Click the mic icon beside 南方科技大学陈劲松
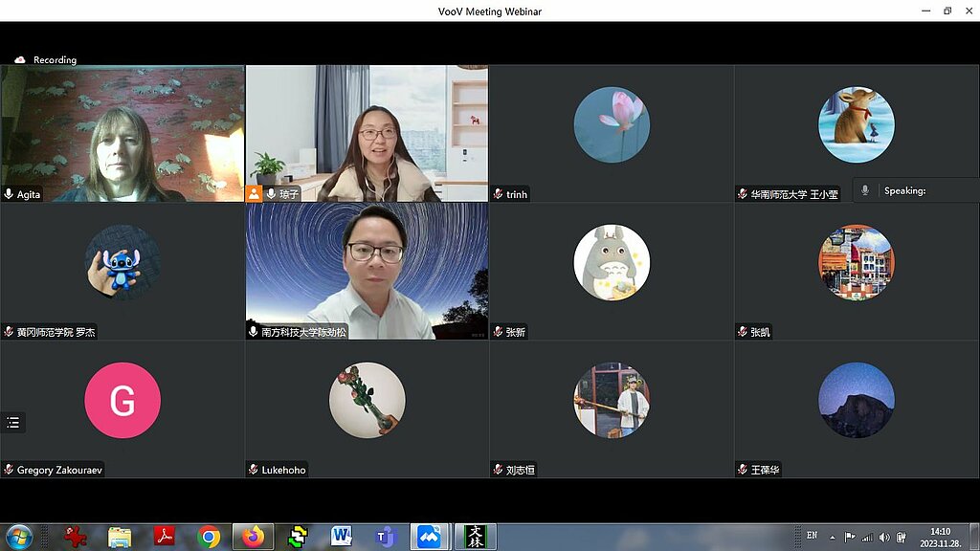This screenshot has height=551, width=980. click(x=254, y=332)
